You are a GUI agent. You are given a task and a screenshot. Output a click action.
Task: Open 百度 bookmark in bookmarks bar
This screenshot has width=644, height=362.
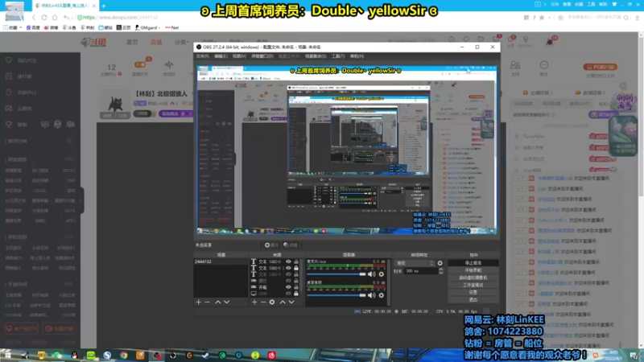click(x=33, y=27)
